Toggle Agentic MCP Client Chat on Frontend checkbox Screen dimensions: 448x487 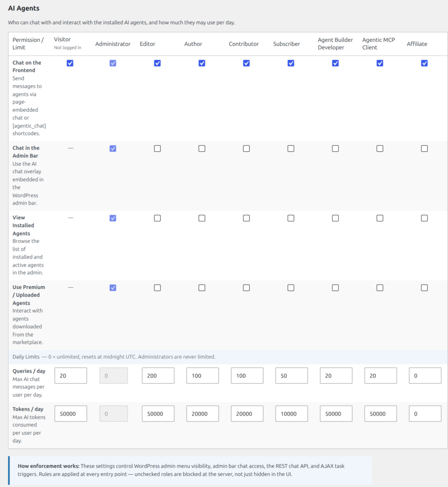380,63
